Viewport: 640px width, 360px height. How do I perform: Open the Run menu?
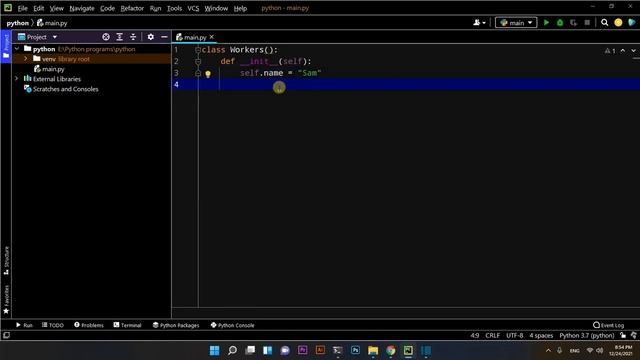(155, 8)
